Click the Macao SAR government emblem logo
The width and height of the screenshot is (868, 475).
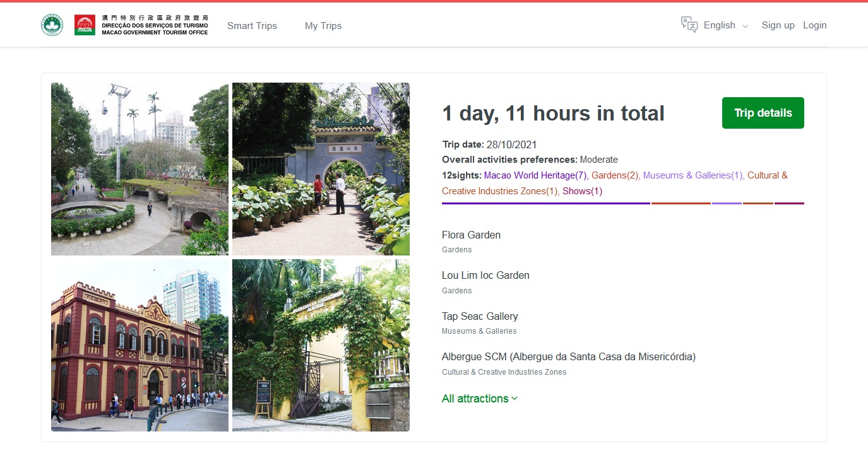tap(52, 25)
